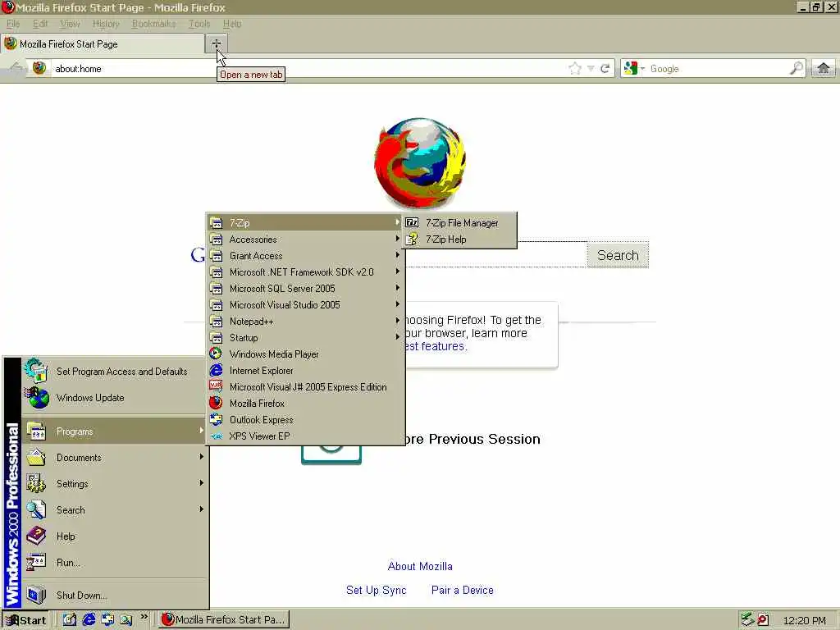Click the 7-Zip File Manager icon
The height and width of the screenshot is (630, 840).
pyautogui.click(x=412, y=223)
